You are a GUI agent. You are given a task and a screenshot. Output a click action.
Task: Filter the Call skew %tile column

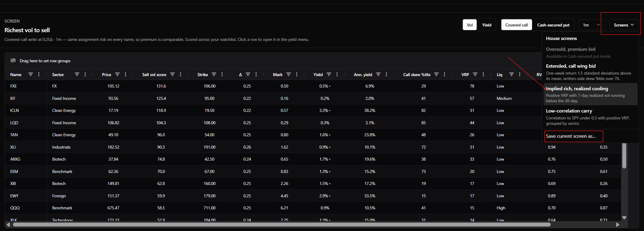click(x=436, y=74)
